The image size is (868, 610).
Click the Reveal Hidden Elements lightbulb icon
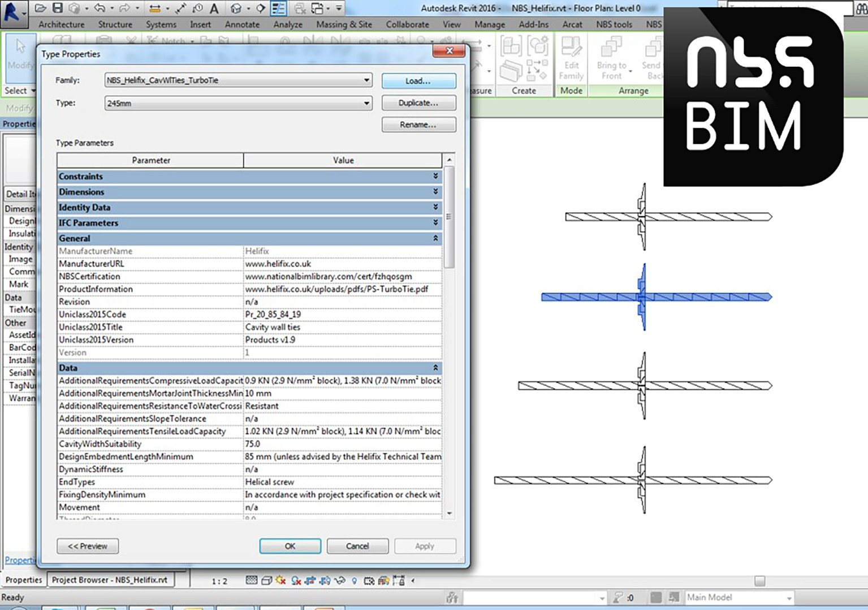click(x=355, y=581)
